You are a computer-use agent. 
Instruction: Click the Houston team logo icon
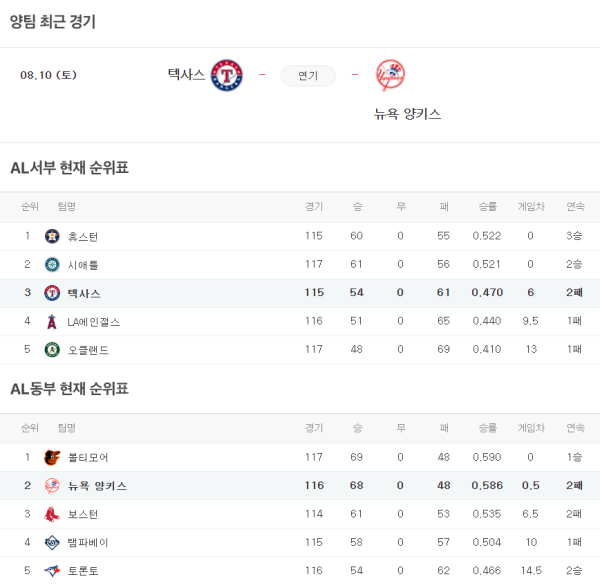(52, 237)
